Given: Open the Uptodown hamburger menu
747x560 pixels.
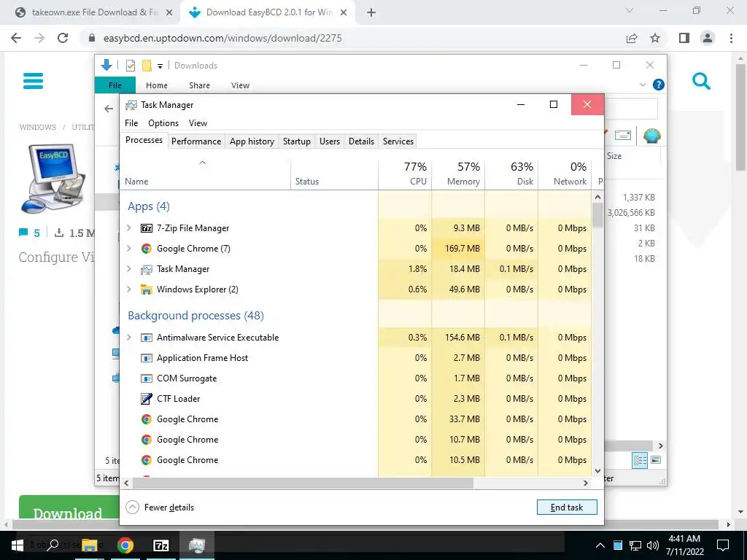Looking at the screenshot, I should [34, 81].
